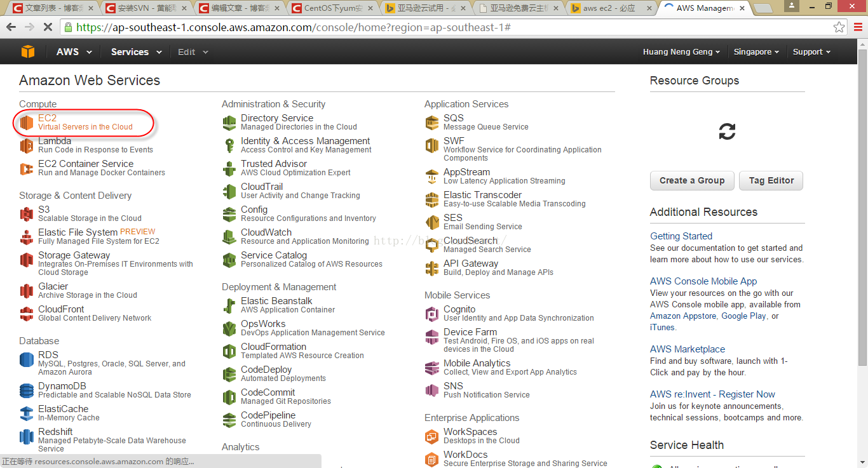Open the Glacier service icon

26,291
